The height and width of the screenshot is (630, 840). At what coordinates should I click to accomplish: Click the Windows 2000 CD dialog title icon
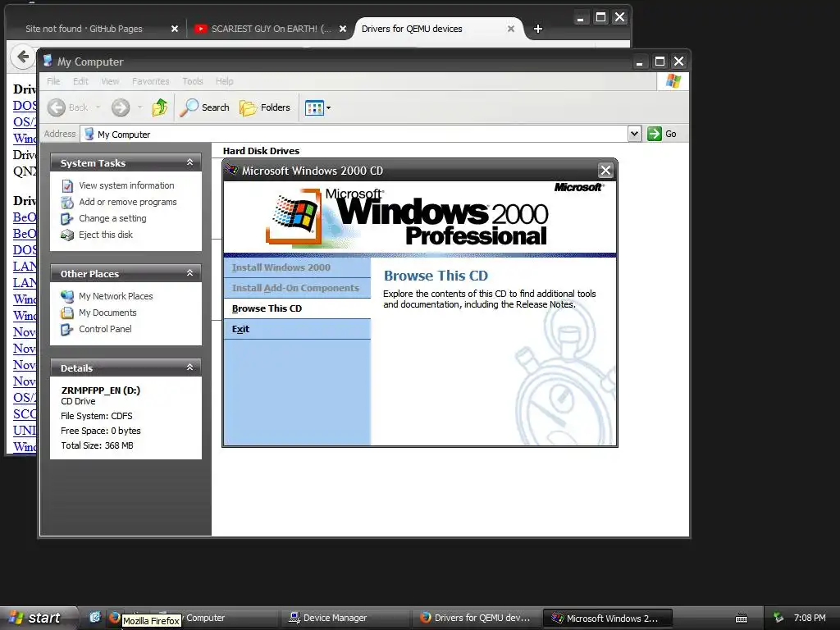pyautogui.click(x=232, y=171)
